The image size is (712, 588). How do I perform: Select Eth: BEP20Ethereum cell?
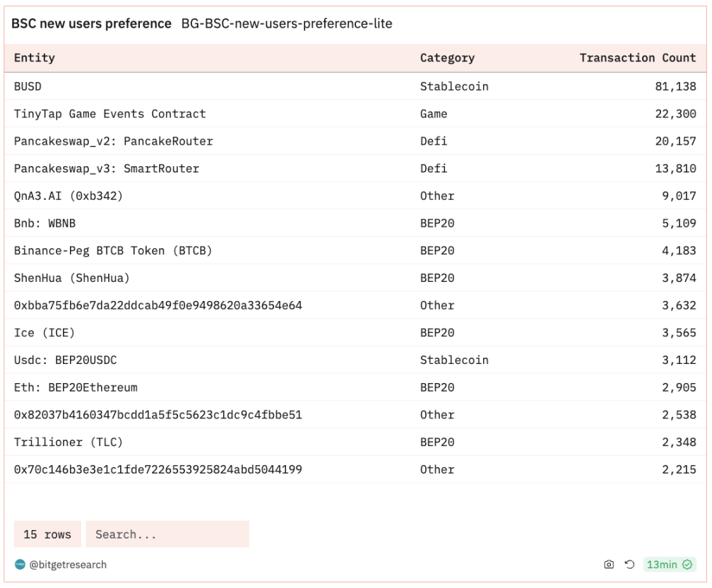[76, 387]
